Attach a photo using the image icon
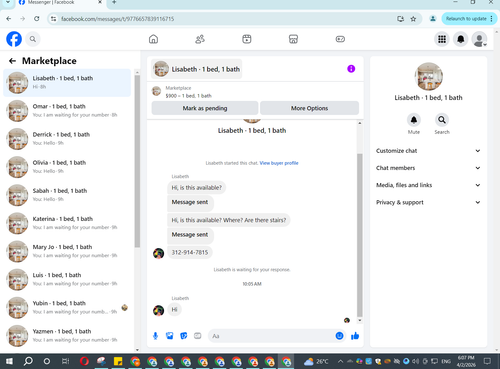500x369 pixels. click(x=170, y=336)
